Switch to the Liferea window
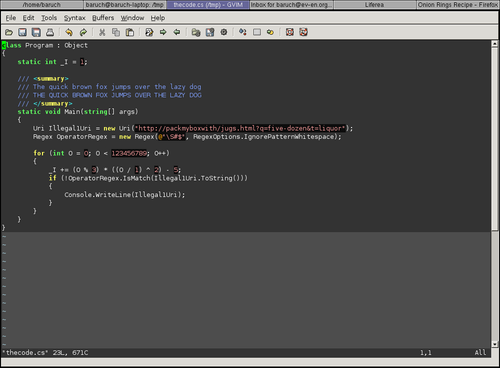Image resolution: width=500 pixels, height=368 pixels. click(375, 5)
